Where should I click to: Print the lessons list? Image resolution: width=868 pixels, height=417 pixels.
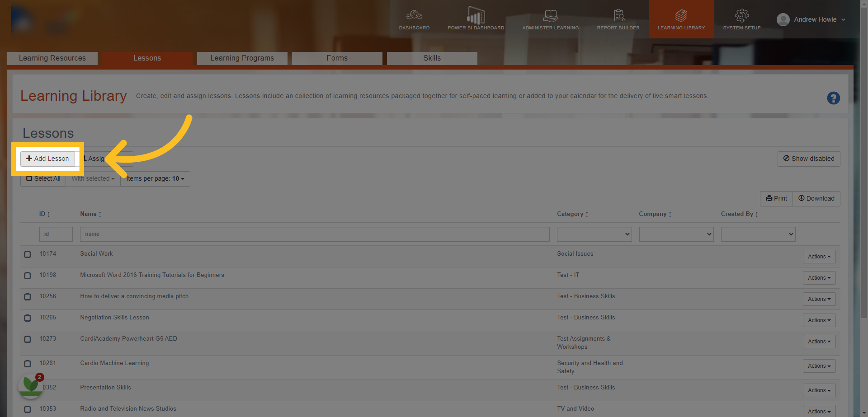click(x=776, y=199)
